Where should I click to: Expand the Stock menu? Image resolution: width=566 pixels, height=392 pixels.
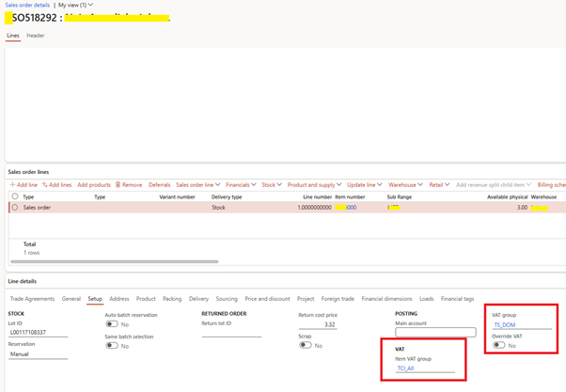pyautogui.click(x=272, y=185)
